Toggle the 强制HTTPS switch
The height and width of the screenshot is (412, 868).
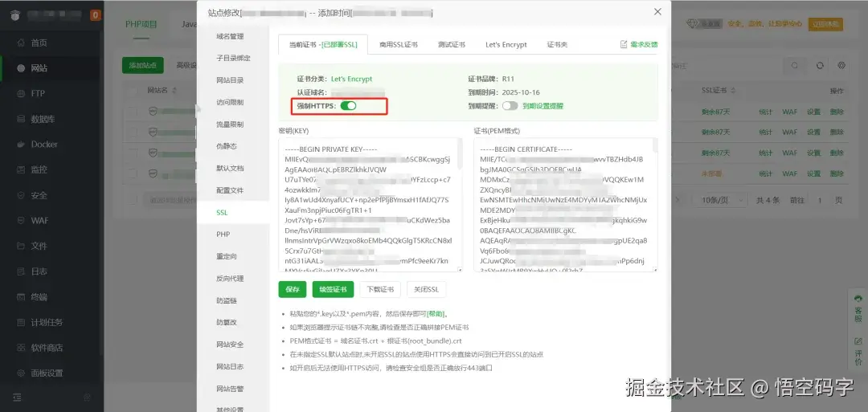[348, 106]
